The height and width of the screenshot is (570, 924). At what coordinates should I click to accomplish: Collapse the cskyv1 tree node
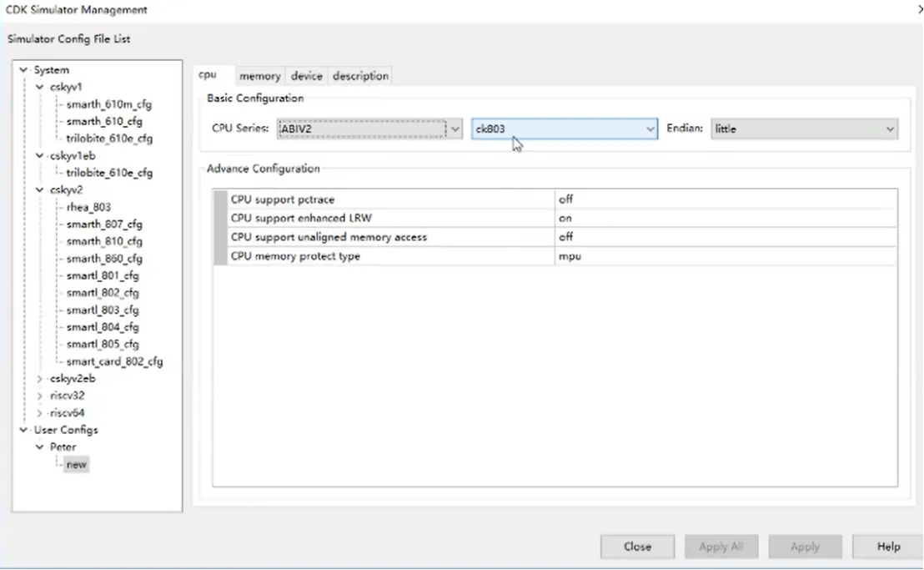[39, 88]
